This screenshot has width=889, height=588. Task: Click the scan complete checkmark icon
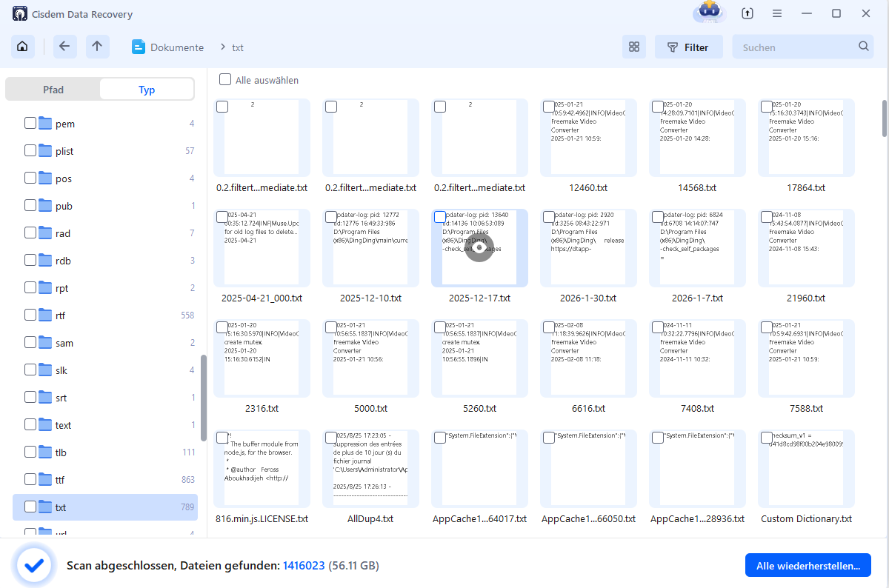coord(33,566)
